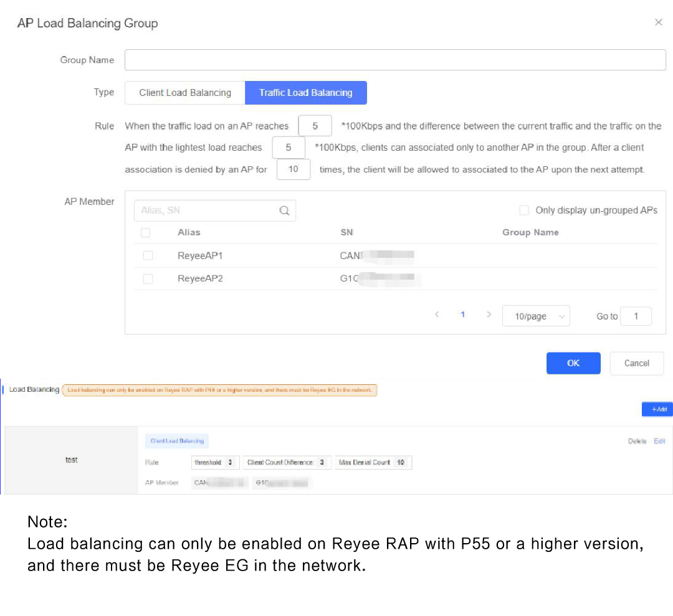Click the +Add button in Load Balancing
Screen dimensions: 673x616
657,409
